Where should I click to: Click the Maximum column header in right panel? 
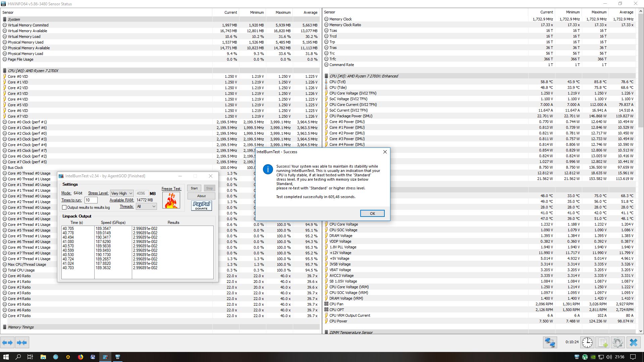coord(595,12)
